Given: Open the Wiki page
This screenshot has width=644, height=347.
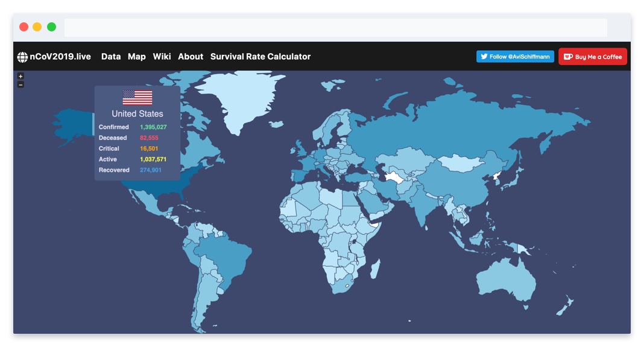Looking at the screenshot, I should pyautogui.click(x=162, y=57).
